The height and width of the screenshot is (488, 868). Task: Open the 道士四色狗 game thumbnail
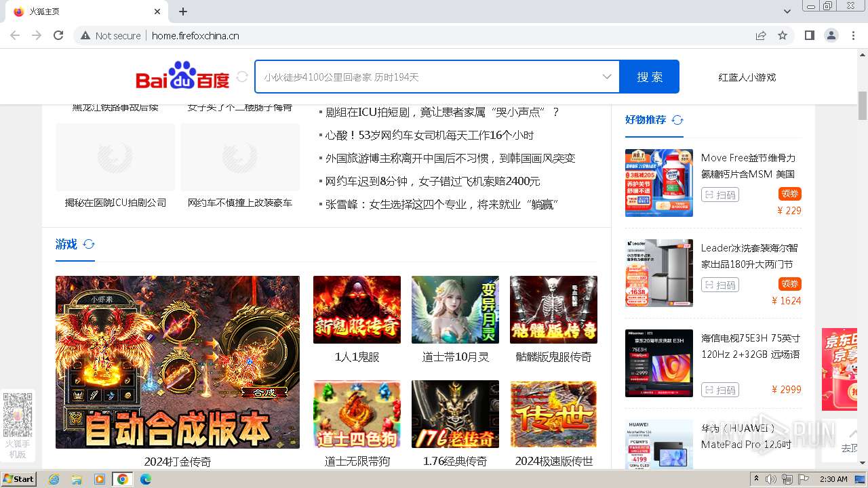coord(357,414)
